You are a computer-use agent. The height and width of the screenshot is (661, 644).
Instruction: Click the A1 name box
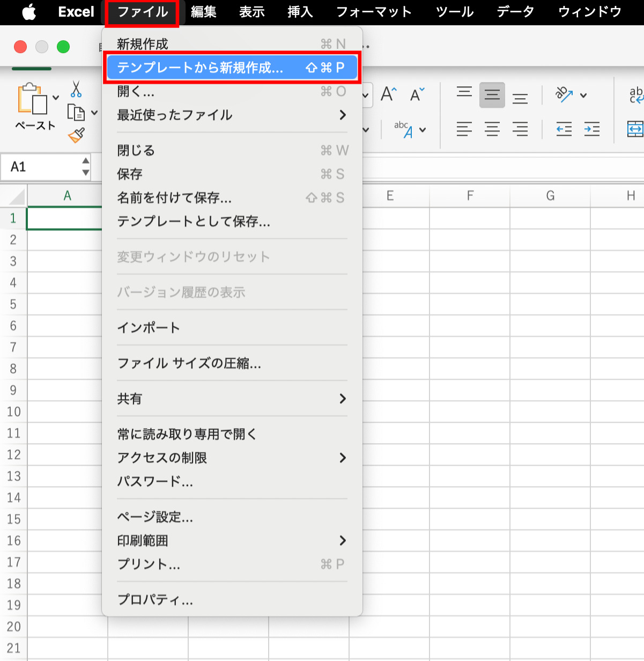(x=38, y=167)
